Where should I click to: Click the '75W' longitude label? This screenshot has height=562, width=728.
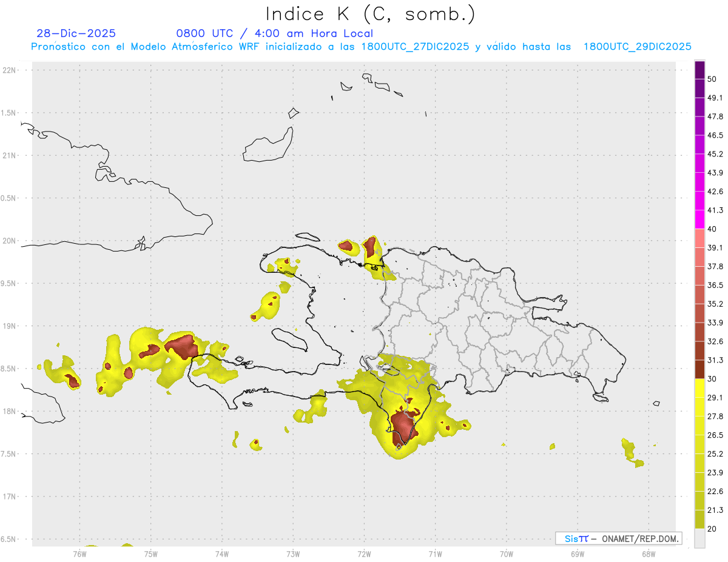coord(151,554)
